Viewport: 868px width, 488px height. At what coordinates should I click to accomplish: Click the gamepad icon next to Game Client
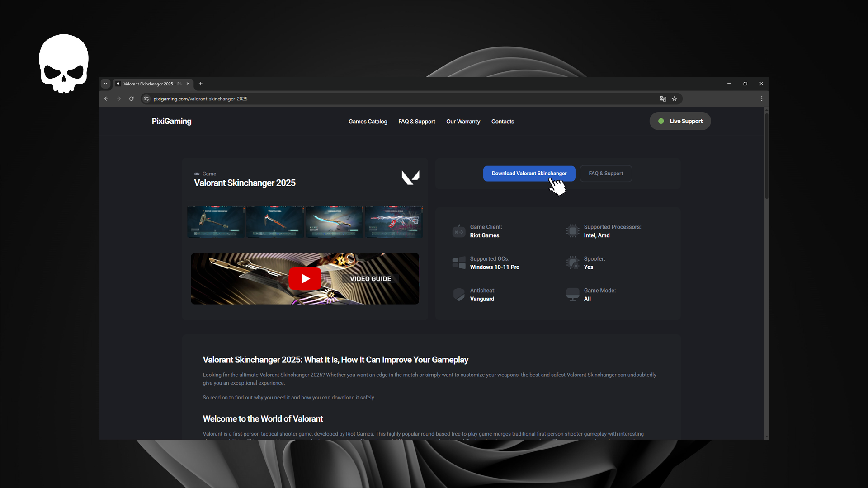458,231
